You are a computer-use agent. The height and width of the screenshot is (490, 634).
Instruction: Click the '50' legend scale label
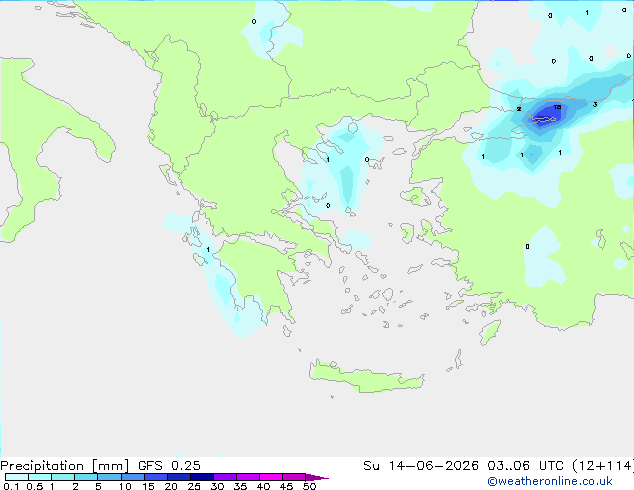(x=309, y=486)
